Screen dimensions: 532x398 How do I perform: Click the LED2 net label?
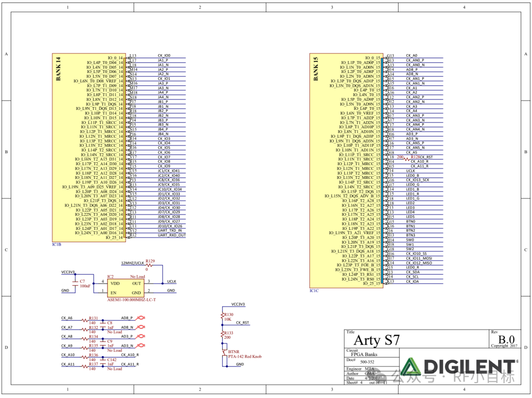coord(410,203)
